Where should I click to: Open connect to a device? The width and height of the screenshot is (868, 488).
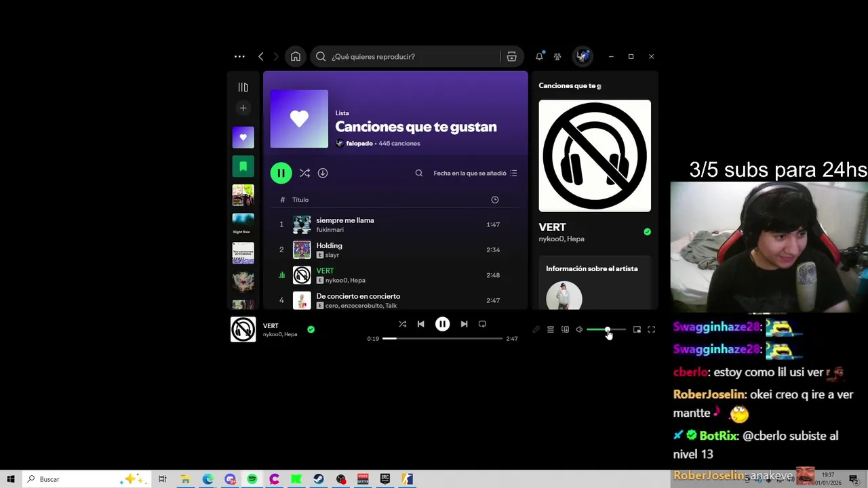coord(565,329)
